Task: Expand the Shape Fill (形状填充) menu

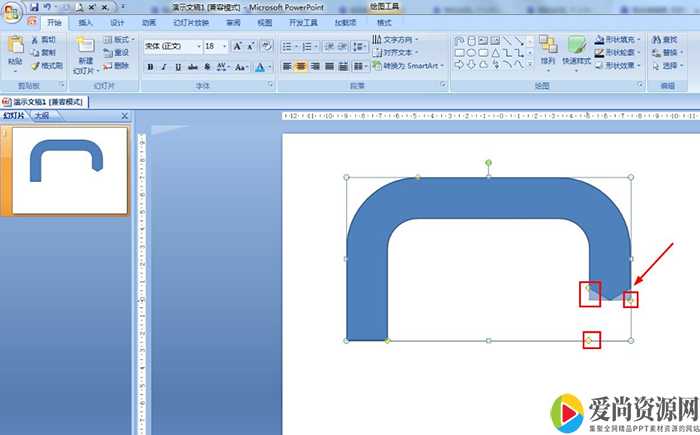Action: point(622,39)
